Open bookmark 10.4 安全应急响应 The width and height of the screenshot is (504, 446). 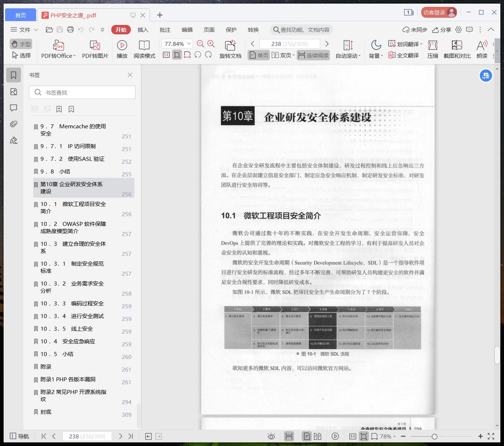(83, 342)
